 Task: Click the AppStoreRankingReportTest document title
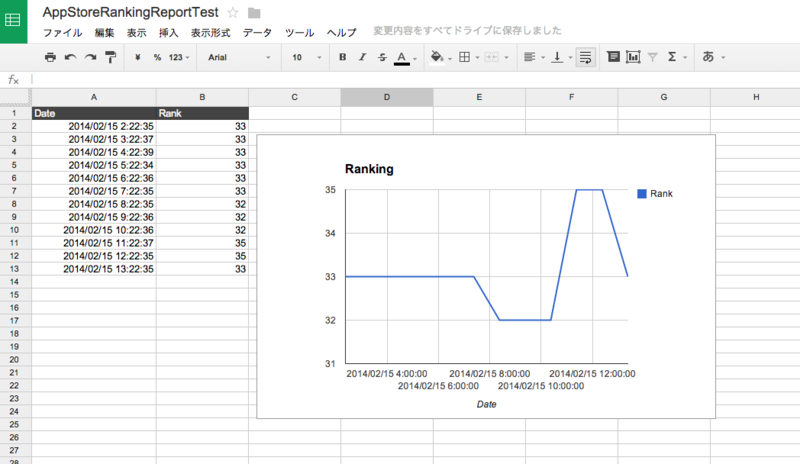tap(131, 12)
